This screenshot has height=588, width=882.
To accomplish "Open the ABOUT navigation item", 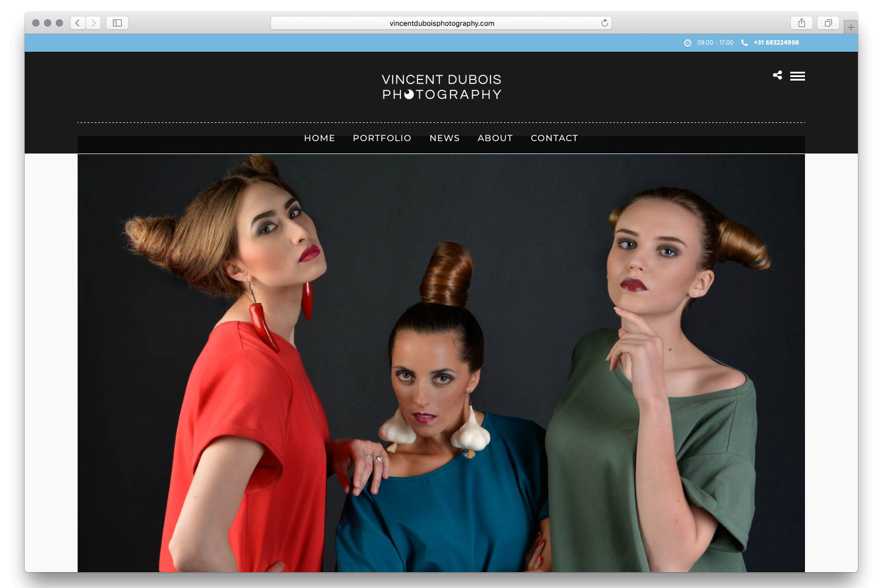I will point(495,138).
